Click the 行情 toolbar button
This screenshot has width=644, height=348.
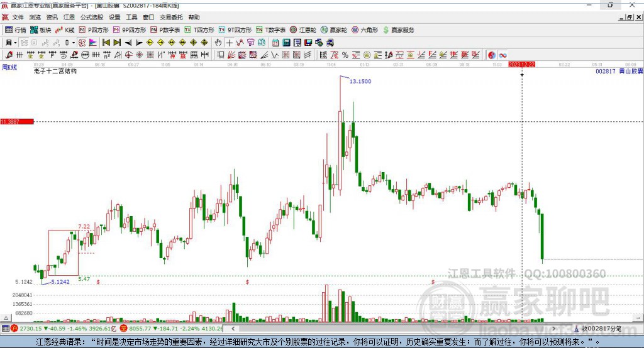pos(16,30)
